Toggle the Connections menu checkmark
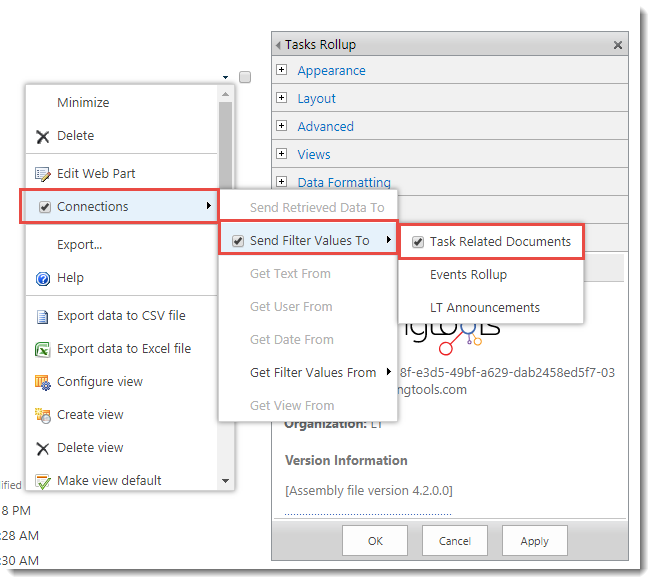 coord(45,207)
